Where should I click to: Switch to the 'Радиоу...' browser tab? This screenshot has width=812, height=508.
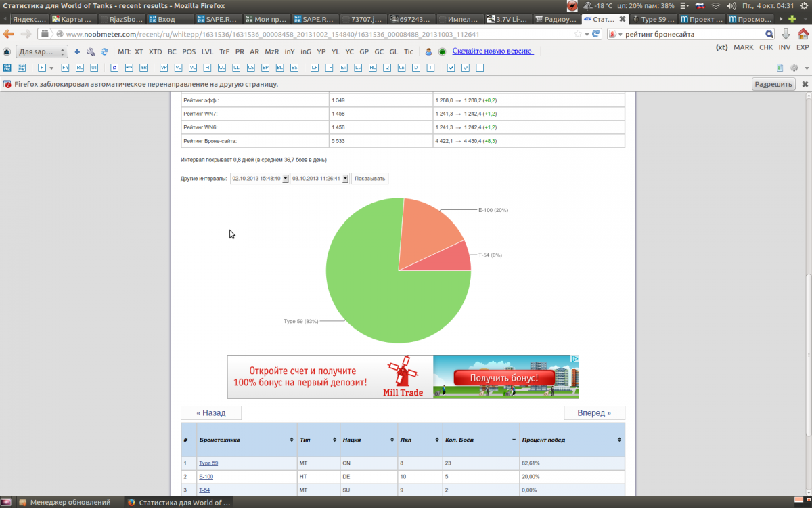coord(557,19)
